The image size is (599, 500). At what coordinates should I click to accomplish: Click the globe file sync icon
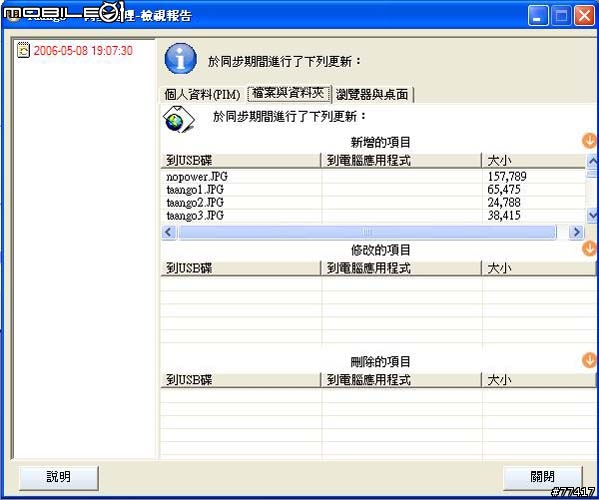pos(178,120)
